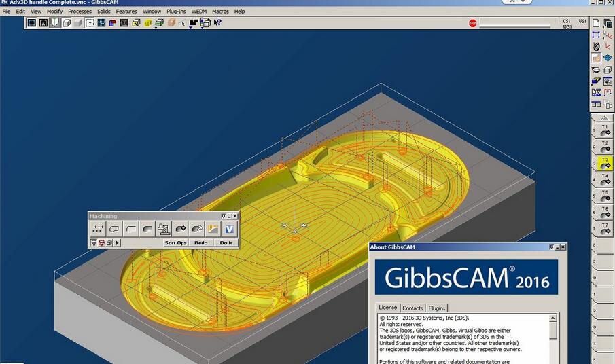Click the yellow solid body icon in toolbar
615x364 pixels.
(147, 22)
